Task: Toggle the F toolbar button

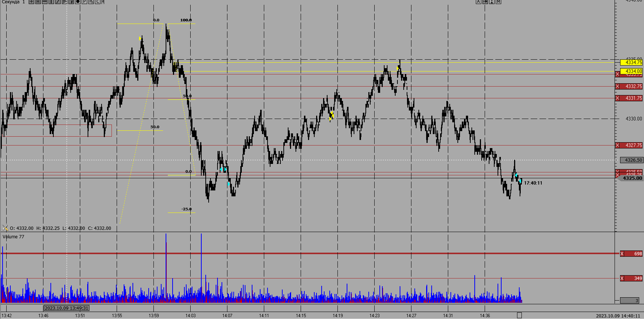Action: 71,2
